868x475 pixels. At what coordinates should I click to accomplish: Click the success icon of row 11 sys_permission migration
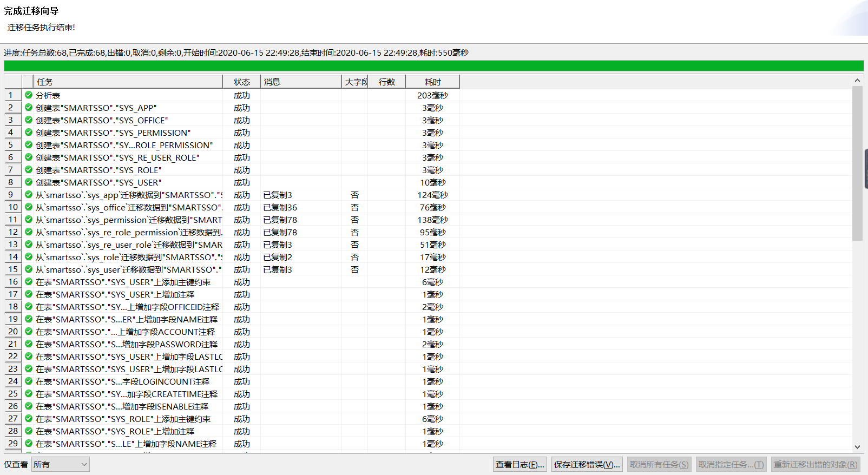point(29,220)
